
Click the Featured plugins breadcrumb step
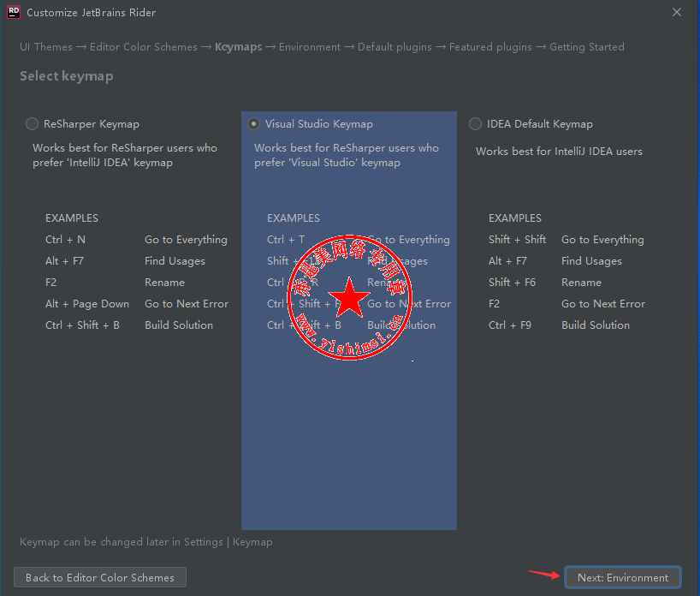(490, 47)
